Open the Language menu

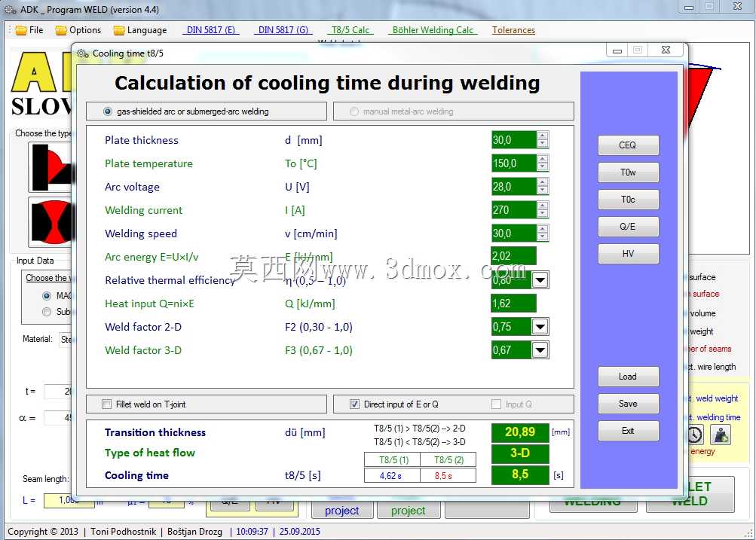pos(140,30)
